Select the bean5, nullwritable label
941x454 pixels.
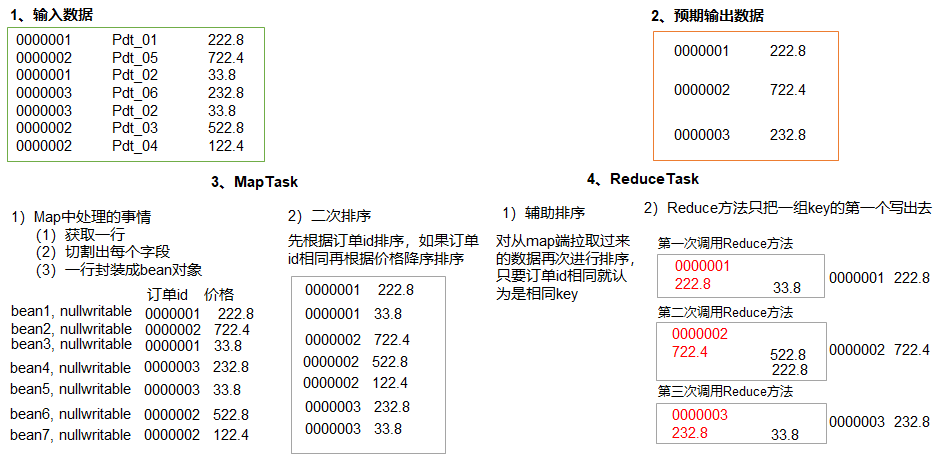pyautogui.click(x=71, y=390)
